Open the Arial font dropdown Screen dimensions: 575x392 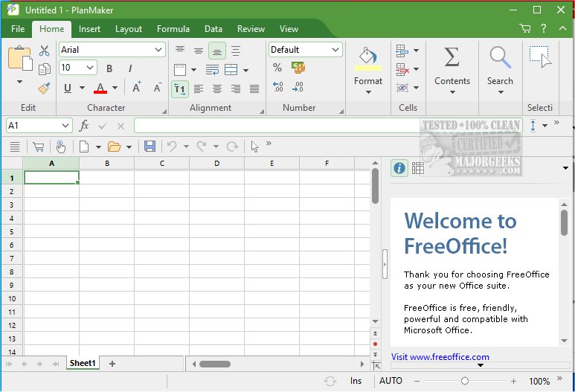tap(158, 50)
